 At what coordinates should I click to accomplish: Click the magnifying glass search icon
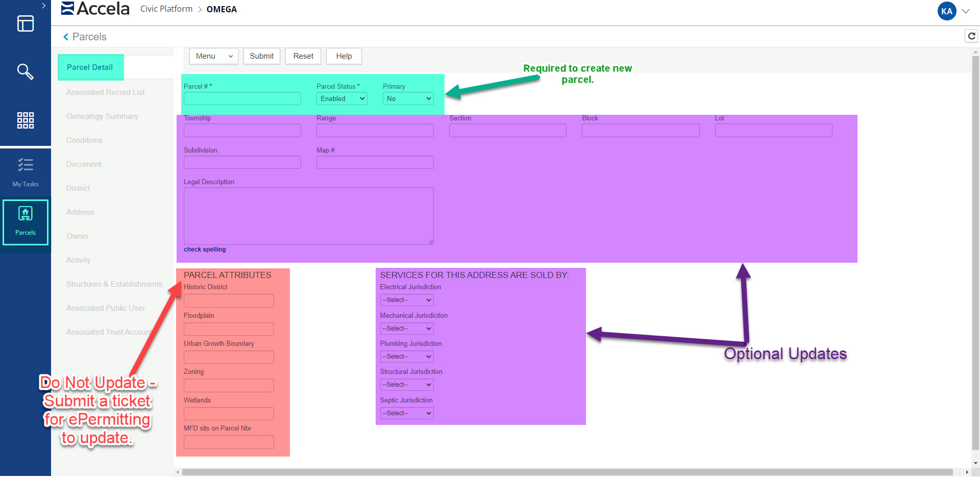click(x=26, y=71)
